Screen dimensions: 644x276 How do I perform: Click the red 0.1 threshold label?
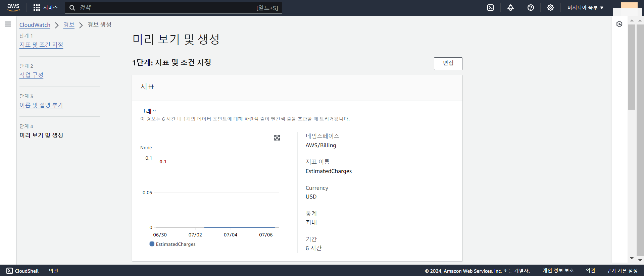pos(163,162)
